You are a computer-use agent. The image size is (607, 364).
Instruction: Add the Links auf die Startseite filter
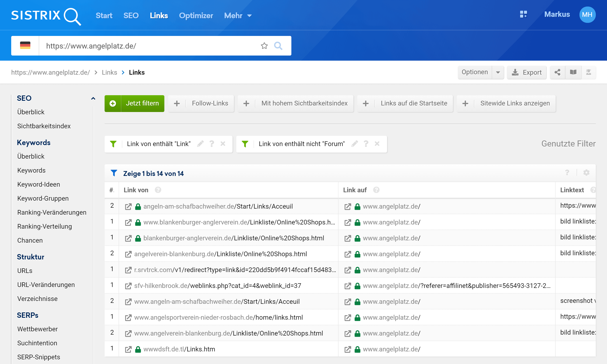pos(405,103)
